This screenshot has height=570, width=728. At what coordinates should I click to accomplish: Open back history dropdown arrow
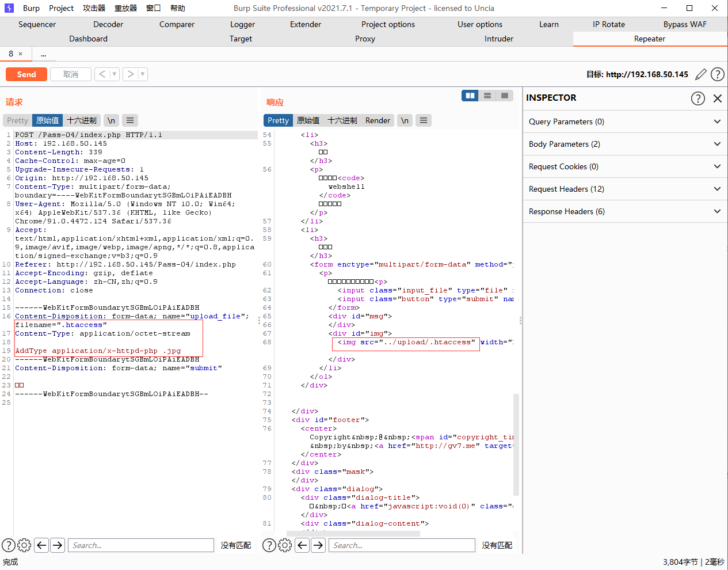coord(115,74)
